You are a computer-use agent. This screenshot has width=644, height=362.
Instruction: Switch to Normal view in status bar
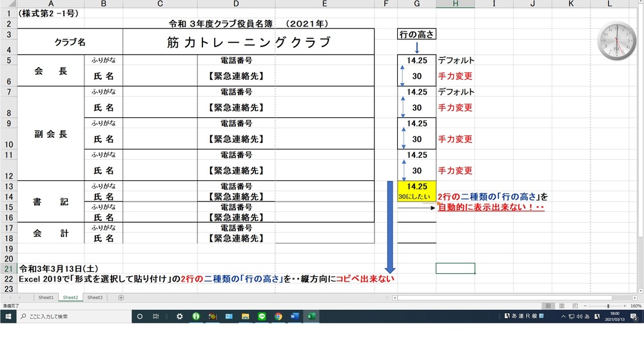click(x=548, y=306)
